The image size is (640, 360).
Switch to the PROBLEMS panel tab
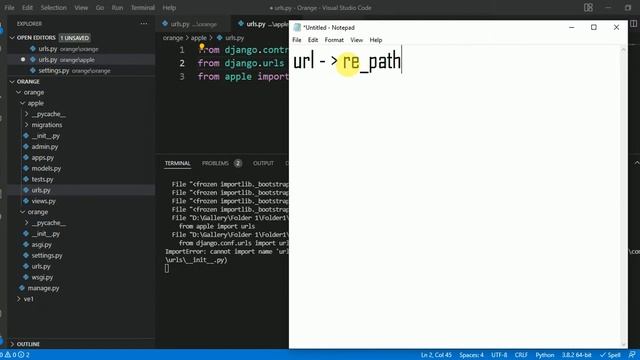click(215, 163)
